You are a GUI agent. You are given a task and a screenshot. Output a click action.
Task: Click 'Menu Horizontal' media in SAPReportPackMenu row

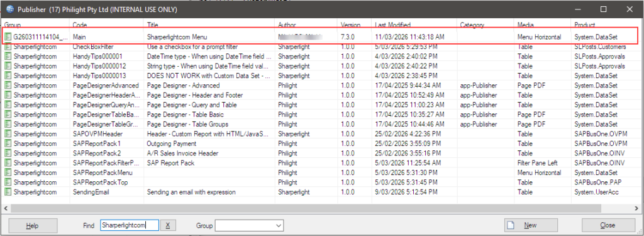[539, 172]
